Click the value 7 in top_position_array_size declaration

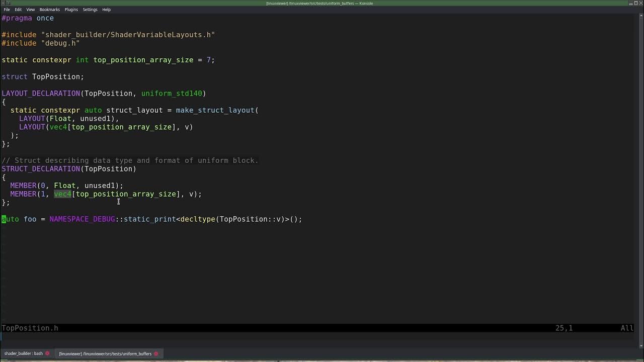pyautogui.click(x=208, y=60)
